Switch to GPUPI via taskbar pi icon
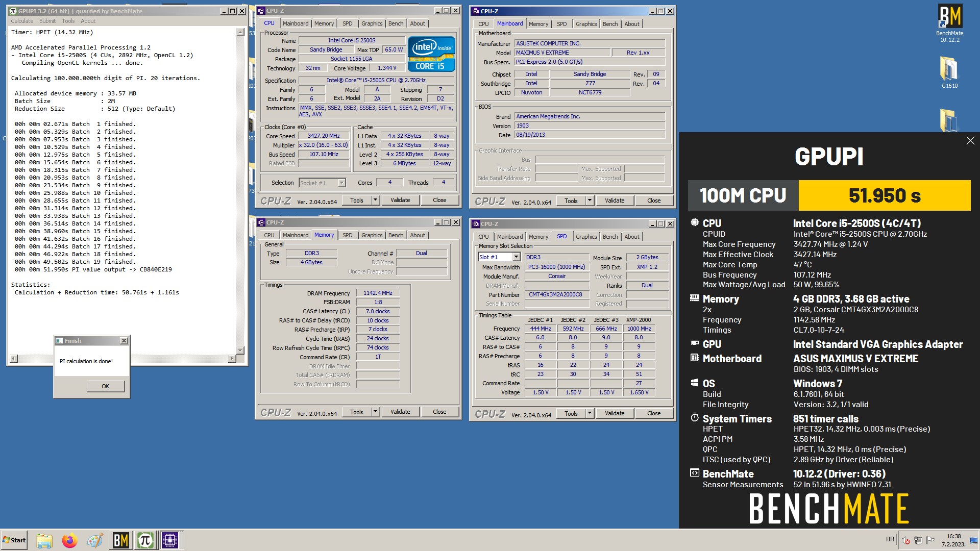This screenshot has width=980, height=551. pyautogui.click(x=145, y=540)
